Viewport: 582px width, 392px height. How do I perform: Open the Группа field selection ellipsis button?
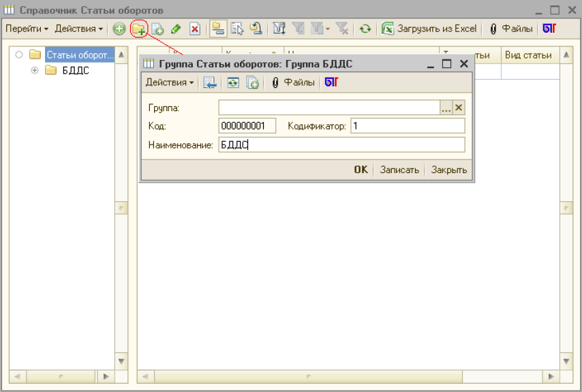click(x=446, y=108)
